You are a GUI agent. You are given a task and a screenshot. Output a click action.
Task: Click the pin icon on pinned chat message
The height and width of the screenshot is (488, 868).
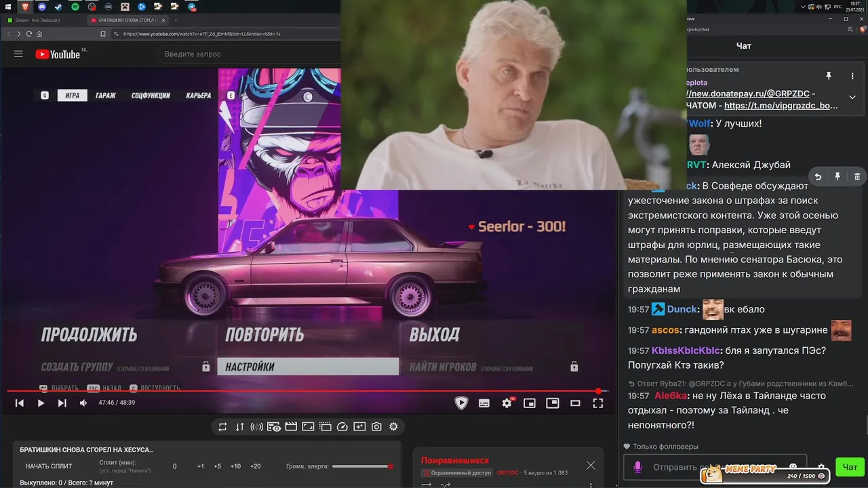tap(828, 76)
